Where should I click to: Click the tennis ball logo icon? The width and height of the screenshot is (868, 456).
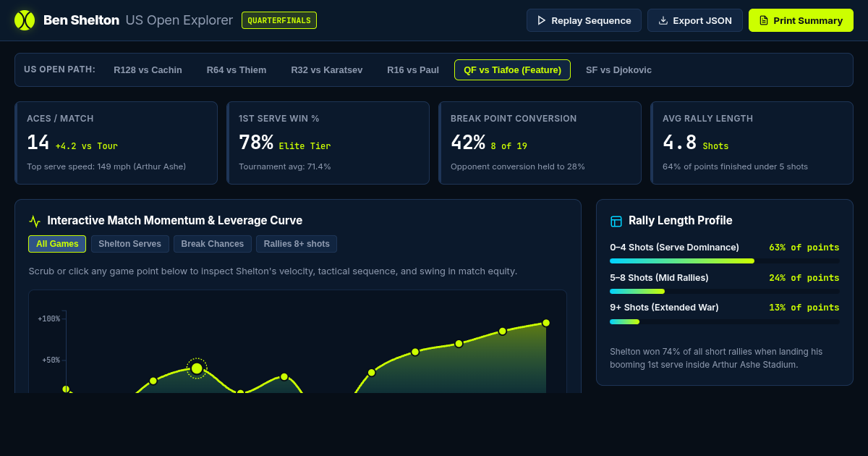pos(25,20)
